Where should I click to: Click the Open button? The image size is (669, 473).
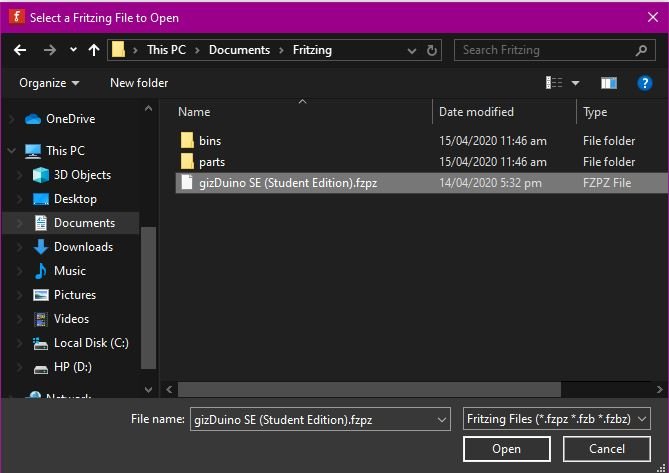click(x=506, y=449)
